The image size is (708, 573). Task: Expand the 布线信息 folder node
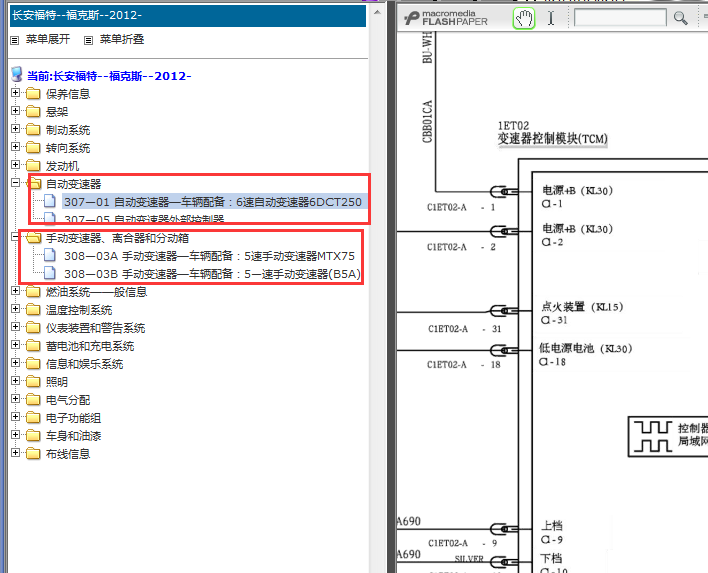pyautogui.click(x=15, y=453)
